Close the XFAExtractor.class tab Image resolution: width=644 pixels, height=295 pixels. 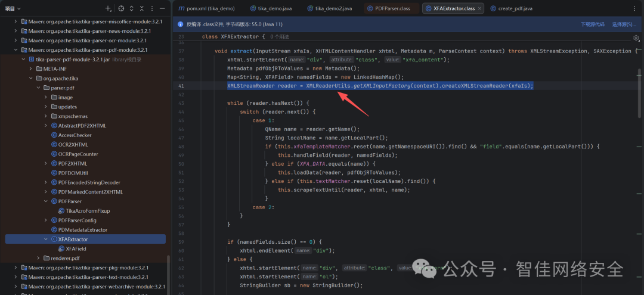coord(479,8)
